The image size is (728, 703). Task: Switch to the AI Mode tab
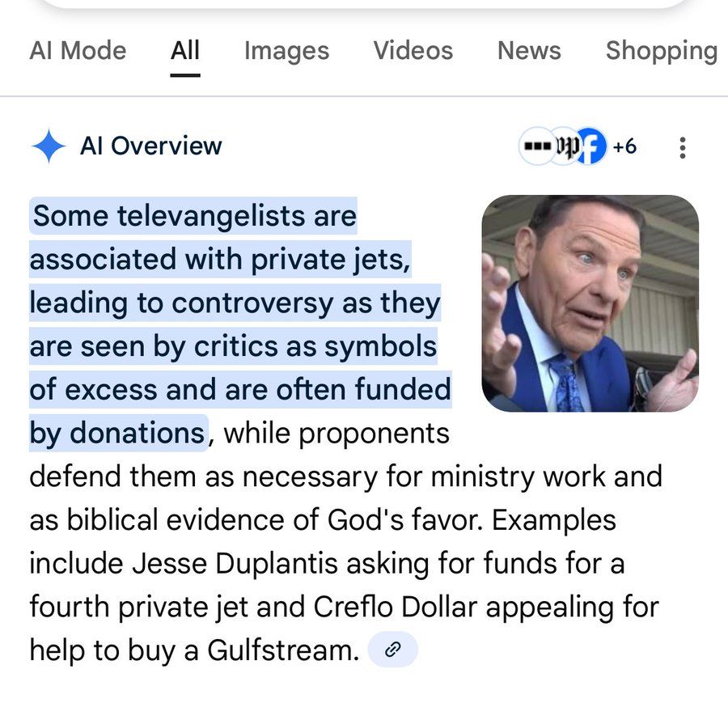pos(78,50)
